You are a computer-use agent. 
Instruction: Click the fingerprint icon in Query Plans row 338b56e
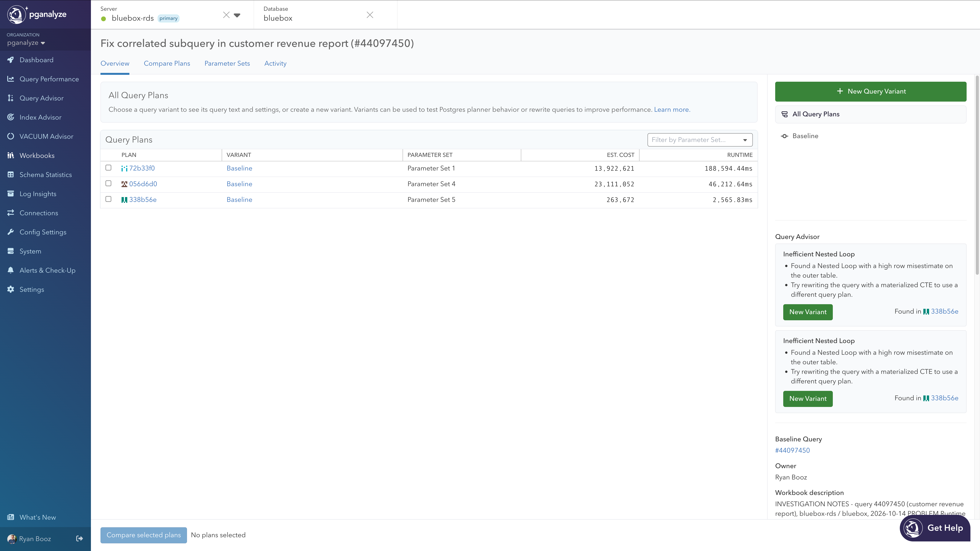coord(124,200)
